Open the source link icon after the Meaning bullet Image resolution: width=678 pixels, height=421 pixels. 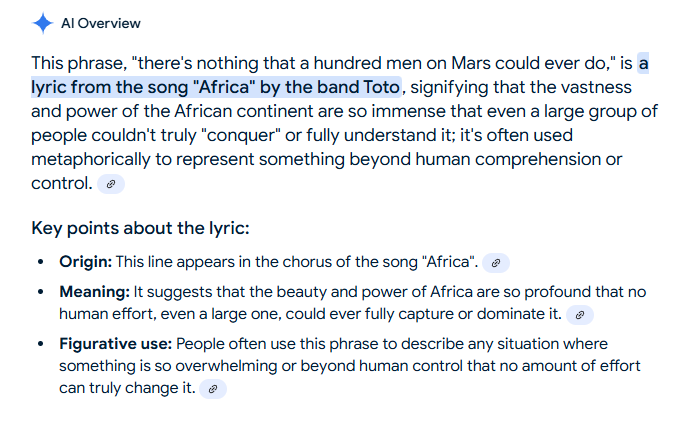click(x=579, y=314)
